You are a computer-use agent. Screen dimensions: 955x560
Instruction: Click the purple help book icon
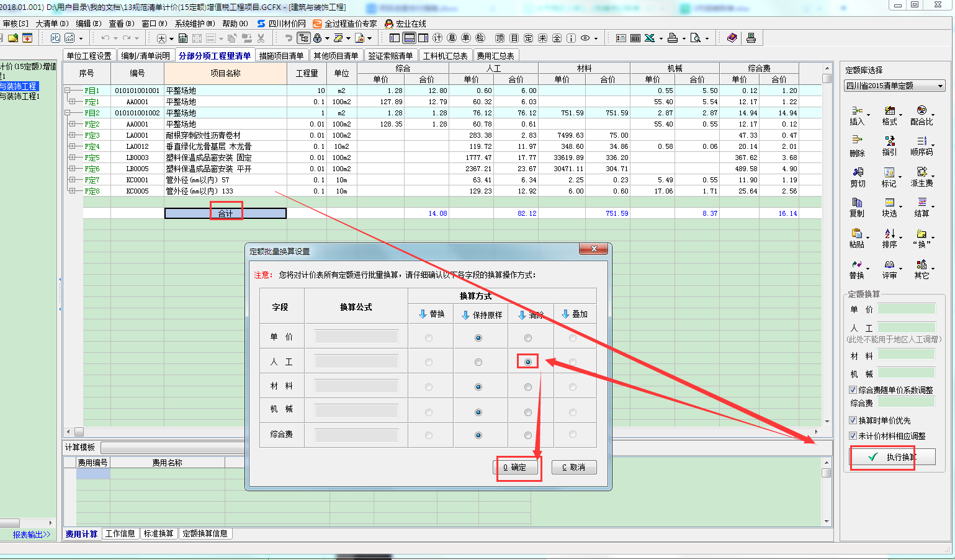[732, 38]
